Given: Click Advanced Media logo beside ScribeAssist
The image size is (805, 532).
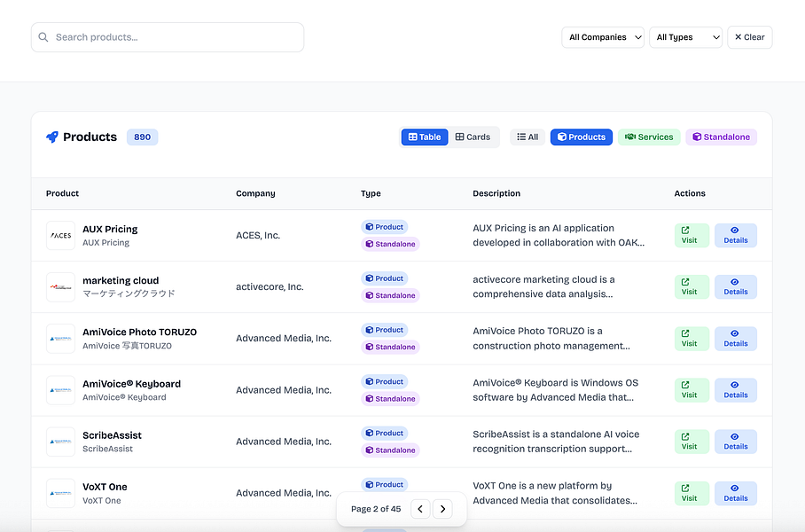Looking at the screenshot, I should pyautogui.click(x=60, y=442).
